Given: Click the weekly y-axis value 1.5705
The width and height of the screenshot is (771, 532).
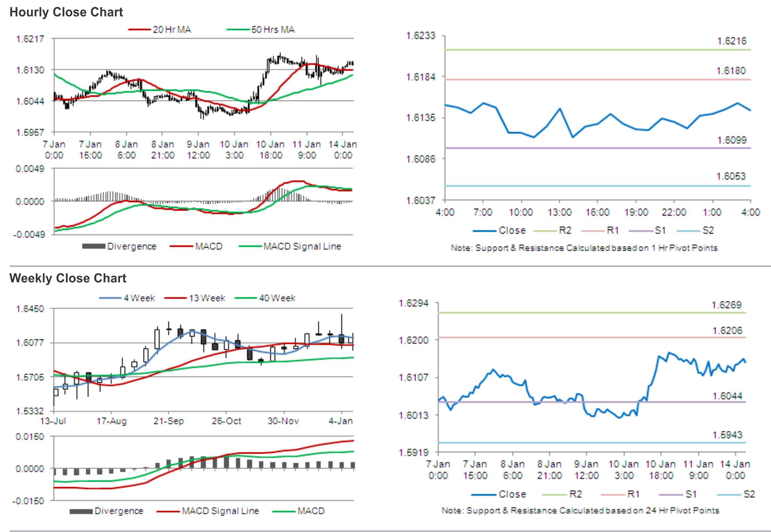Looking at the screenshot, I should [x=30, y=378].
